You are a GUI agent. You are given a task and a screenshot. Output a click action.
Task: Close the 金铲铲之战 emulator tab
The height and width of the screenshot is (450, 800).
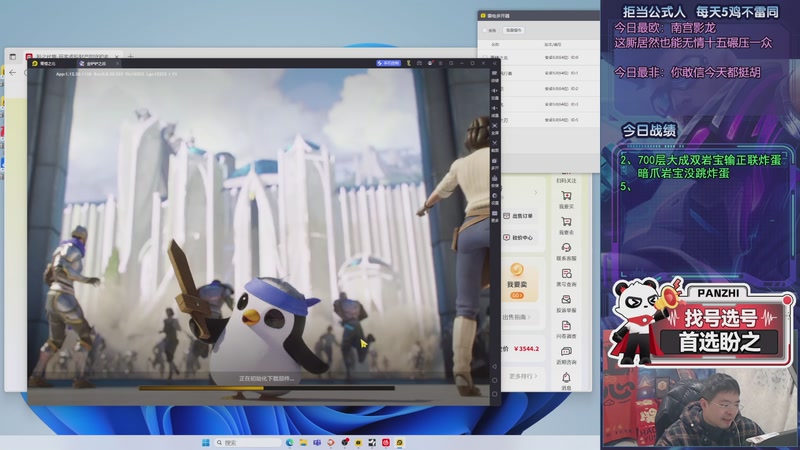pyautogui.click(x=117, y=64)
